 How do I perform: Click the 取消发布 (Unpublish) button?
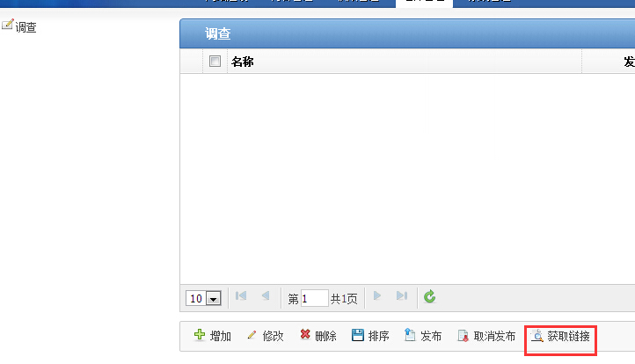pyautogui.click(x=486, y=336)
